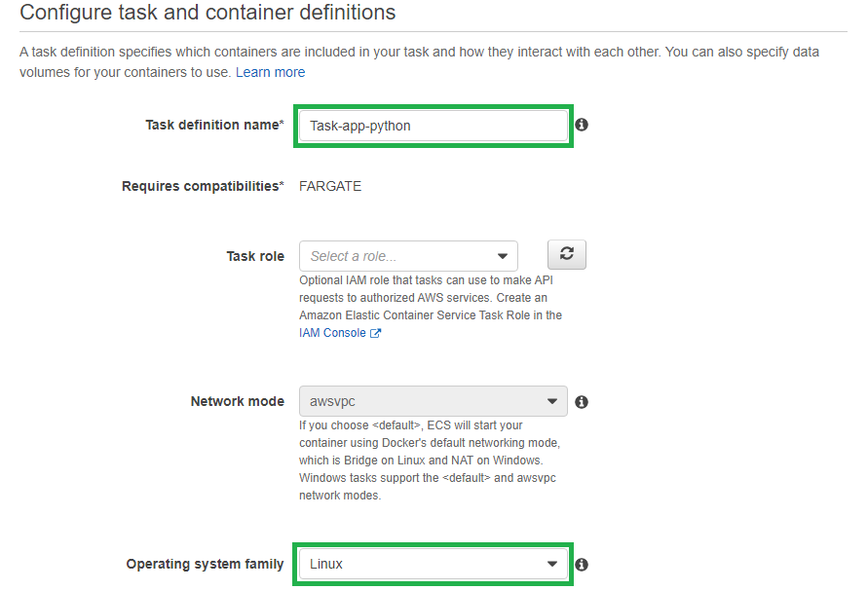This screenshot has height=590, width=868.
Task: Focus the Task definition name field
Action: 433,126
